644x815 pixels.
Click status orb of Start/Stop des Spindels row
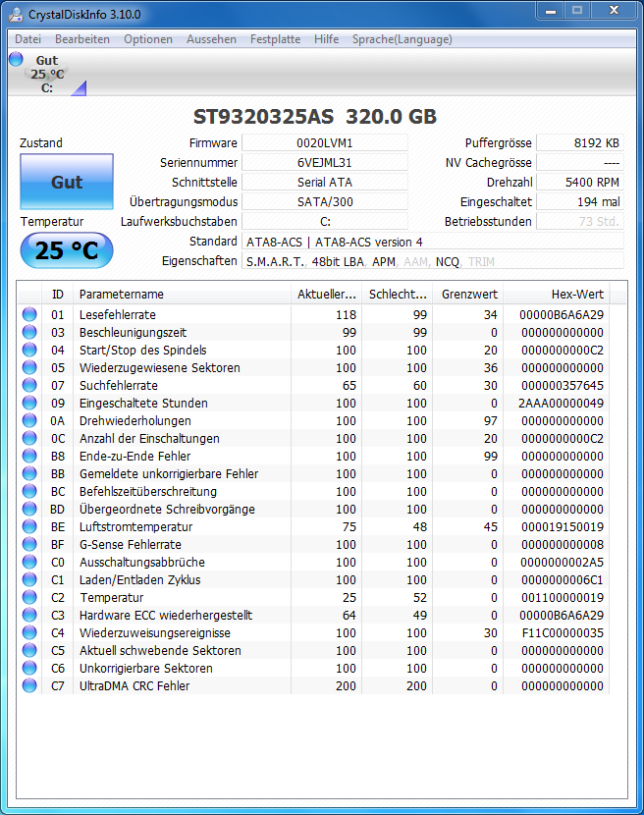tap(29, 350)
